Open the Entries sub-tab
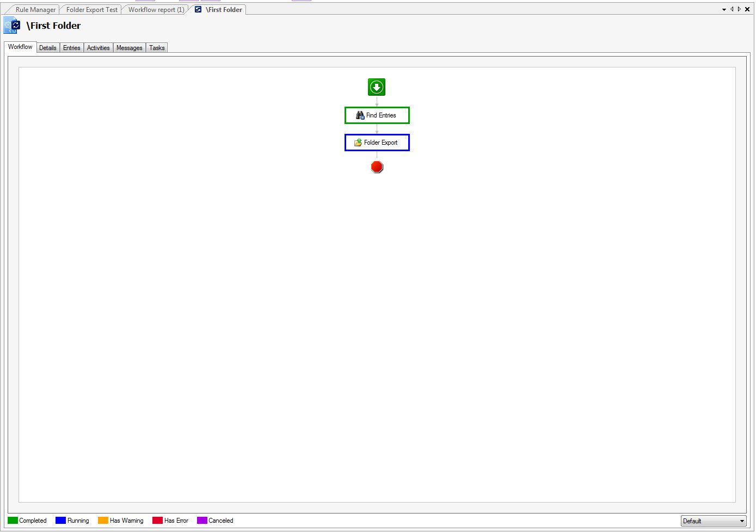Screen dimensions: 756x532 72,48
